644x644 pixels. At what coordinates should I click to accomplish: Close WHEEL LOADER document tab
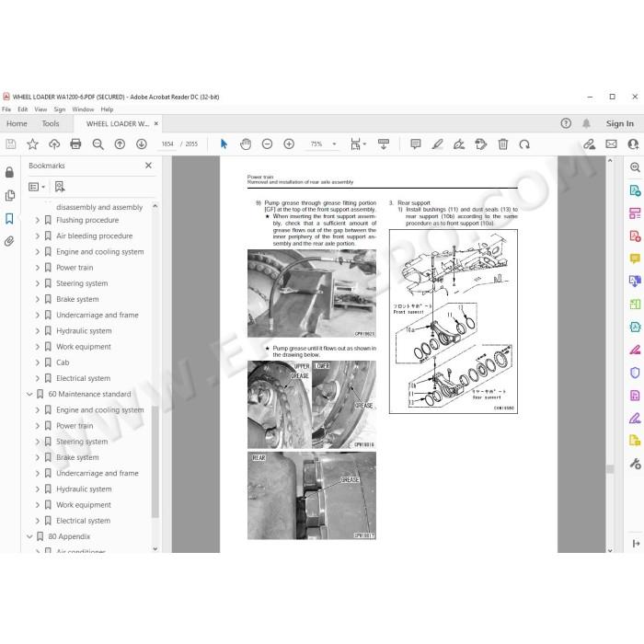pos(156,123)
